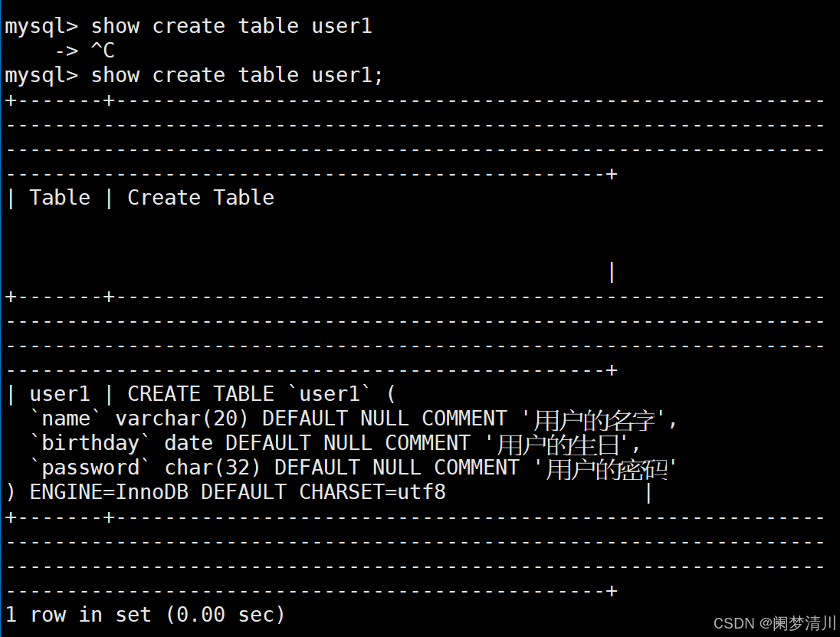Image resolution: width=840 pixels, height=637 pixels.
Task: Click the `password` column name
Action: coord(90,468)
